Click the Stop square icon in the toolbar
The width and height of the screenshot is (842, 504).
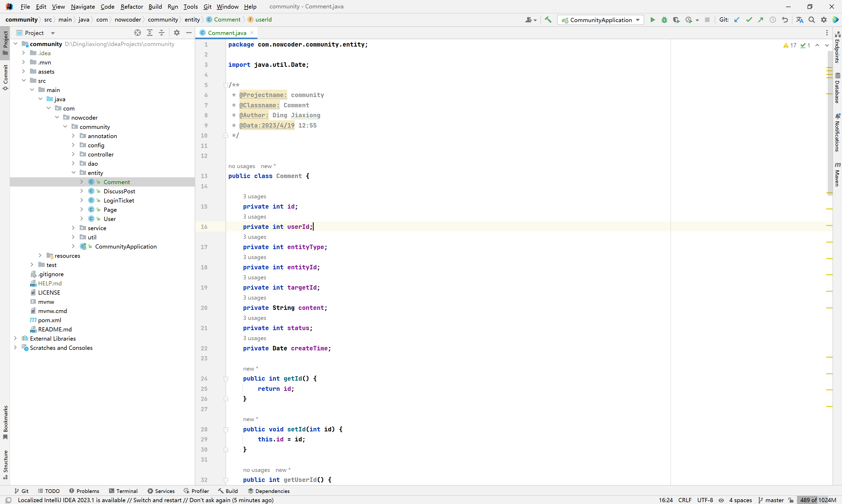(707, 20)
